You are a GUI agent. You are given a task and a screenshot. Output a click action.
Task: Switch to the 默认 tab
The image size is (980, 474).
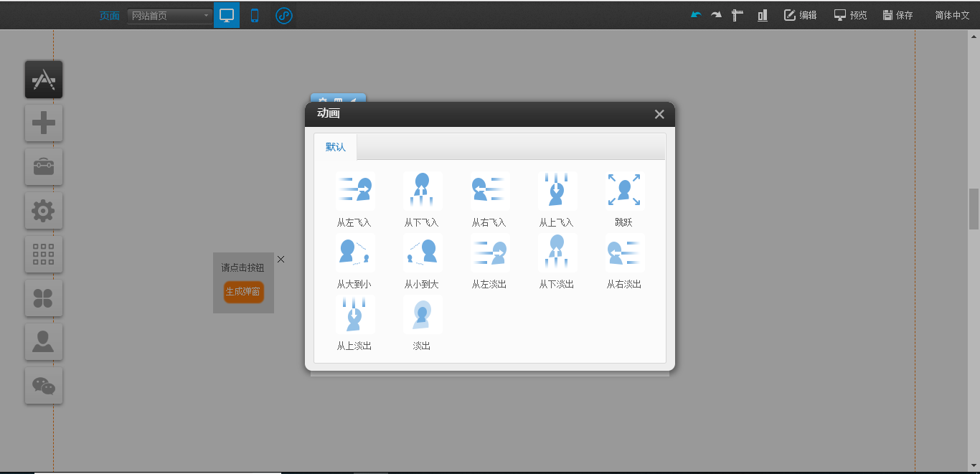[336, 147]
